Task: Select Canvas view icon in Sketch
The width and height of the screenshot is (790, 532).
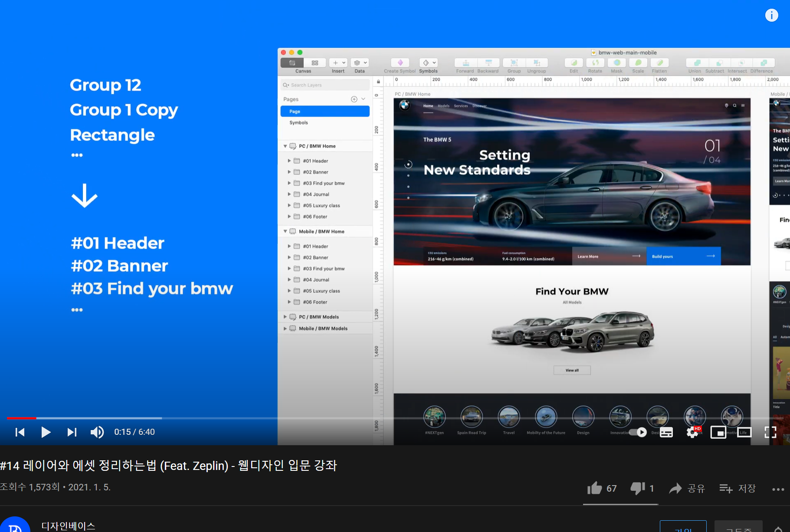Action: [292, 63]
